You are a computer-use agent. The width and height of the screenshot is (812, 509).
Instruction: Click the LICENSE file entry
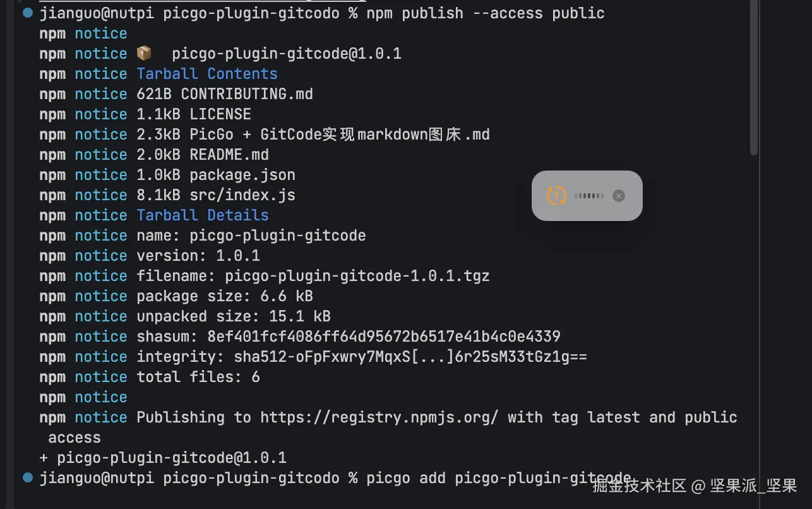(220, 114)
